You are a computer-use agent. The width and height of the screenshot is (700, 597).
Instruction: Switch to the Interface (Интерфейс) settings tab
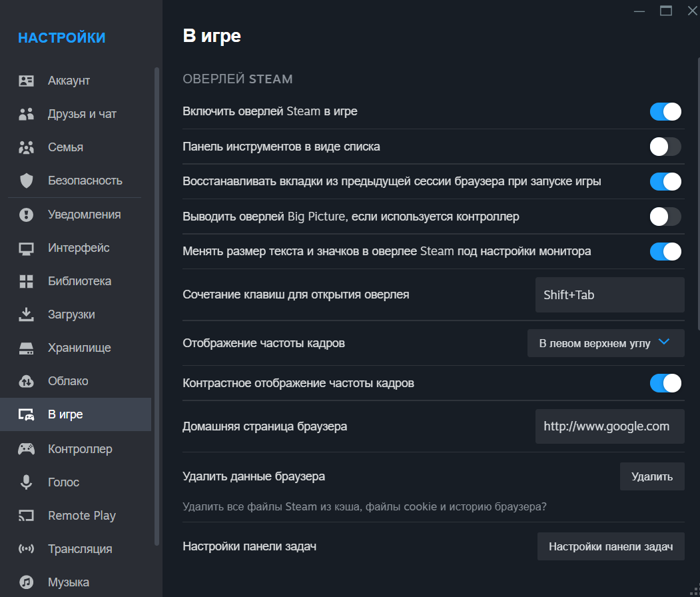click(79, 248)
